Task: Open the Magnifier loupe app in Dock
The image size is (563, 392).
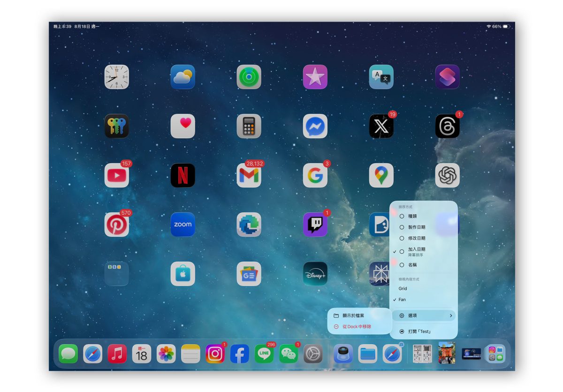Action: coord(343,354)
